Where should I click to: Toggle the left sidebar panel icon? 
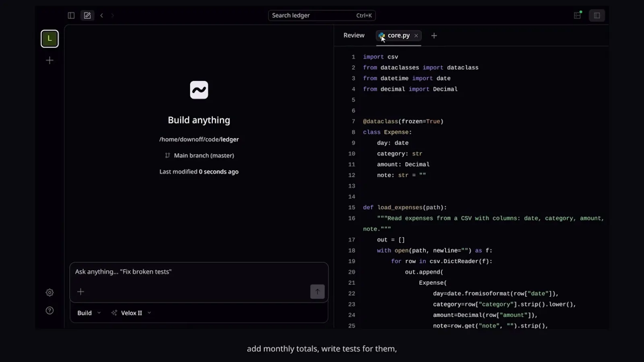pos(71,15)
